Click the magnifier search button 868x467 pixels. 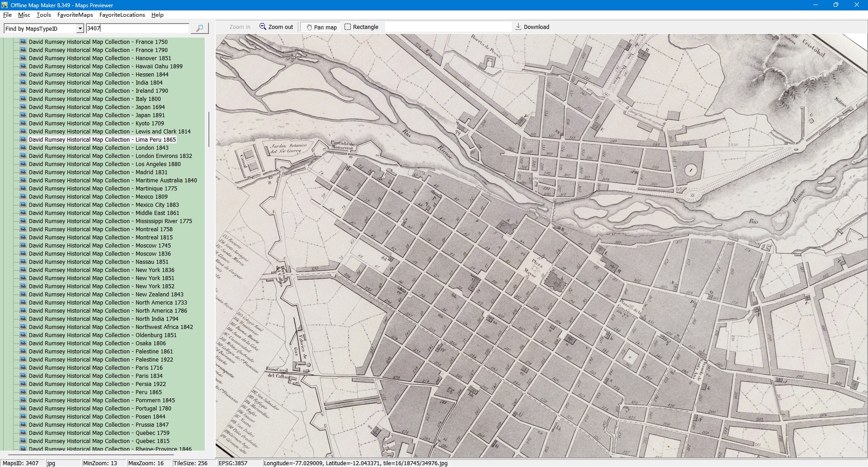[x=199, y=29]
